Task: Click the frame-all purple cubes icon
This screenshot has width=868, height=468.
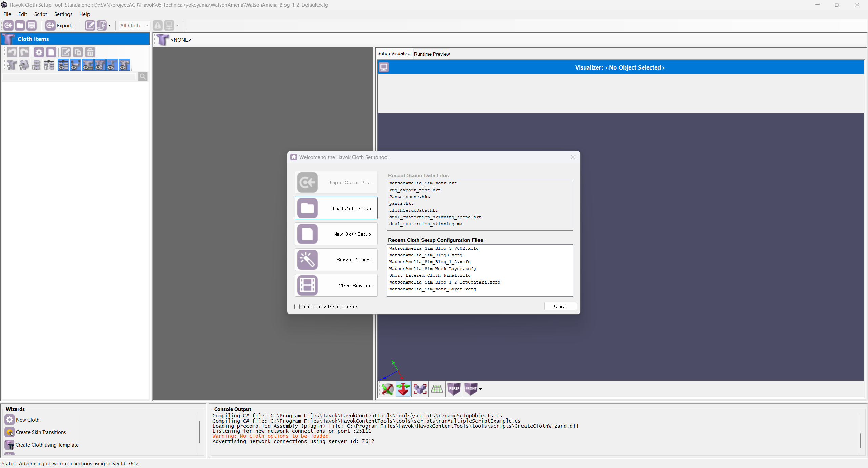Action: (x=420, y=389)
